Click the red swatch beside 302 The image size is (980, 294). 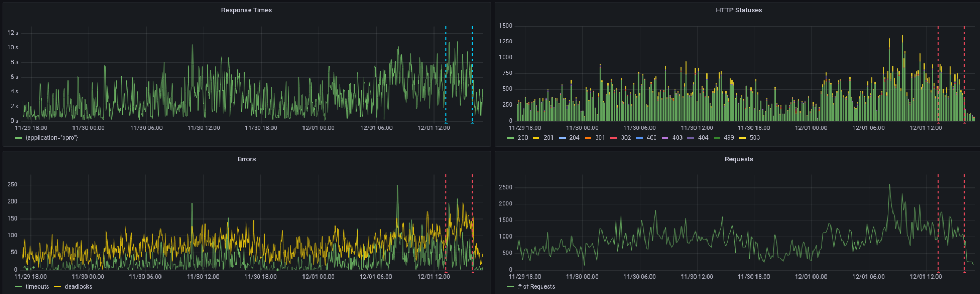614,138
